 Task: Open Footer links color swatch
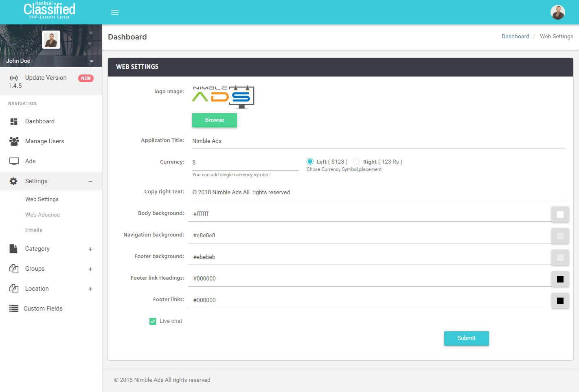[560, 300]
